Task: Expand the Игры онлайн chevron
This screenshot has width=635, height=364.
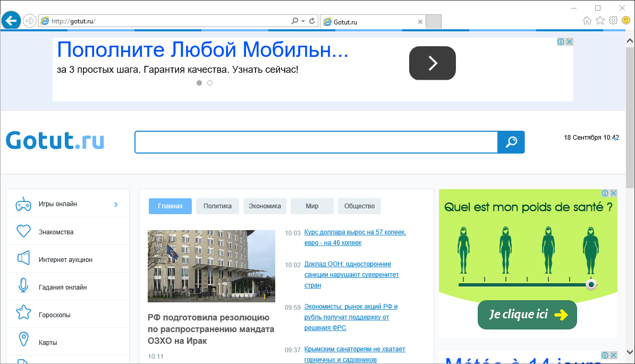Action: click(116, 205)
